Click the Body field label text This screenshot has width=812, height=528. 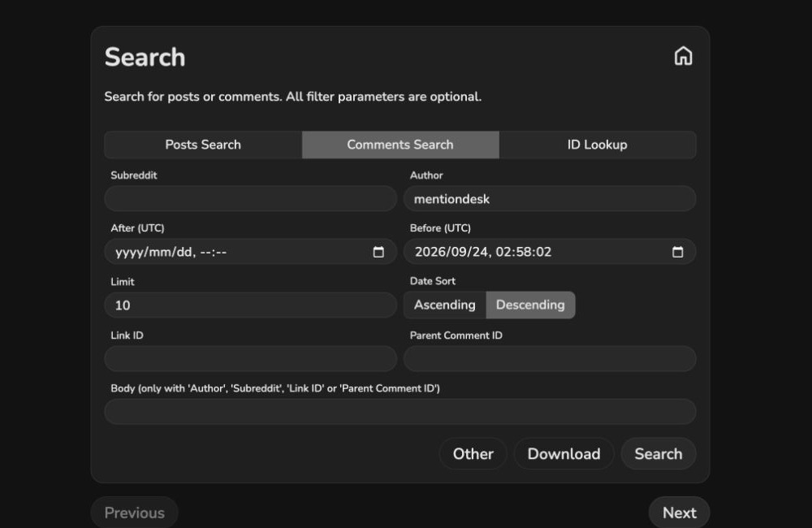[275, 388]
